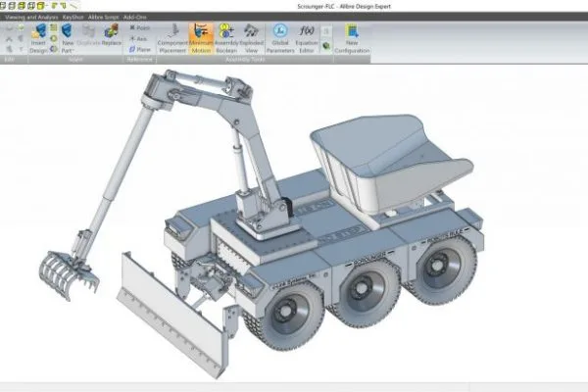Screen dimensions: 588x392
Task: Select the front bulldozer blade in the model
Action: point(174,316)
